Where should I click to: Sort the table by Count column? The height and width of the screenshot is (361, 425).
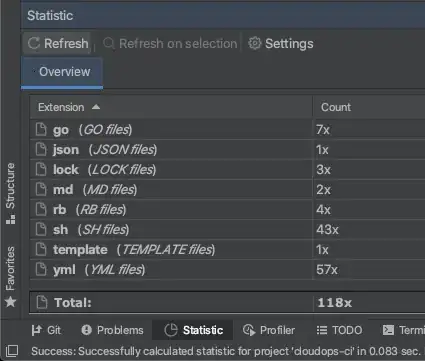[x=336, y=107]
